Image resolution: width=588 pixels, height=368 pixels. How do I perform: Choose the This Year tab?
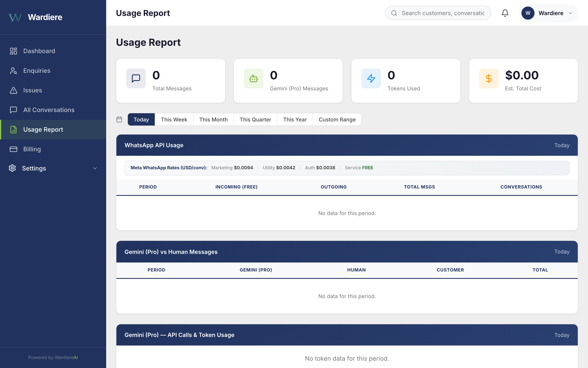(295, 120)
